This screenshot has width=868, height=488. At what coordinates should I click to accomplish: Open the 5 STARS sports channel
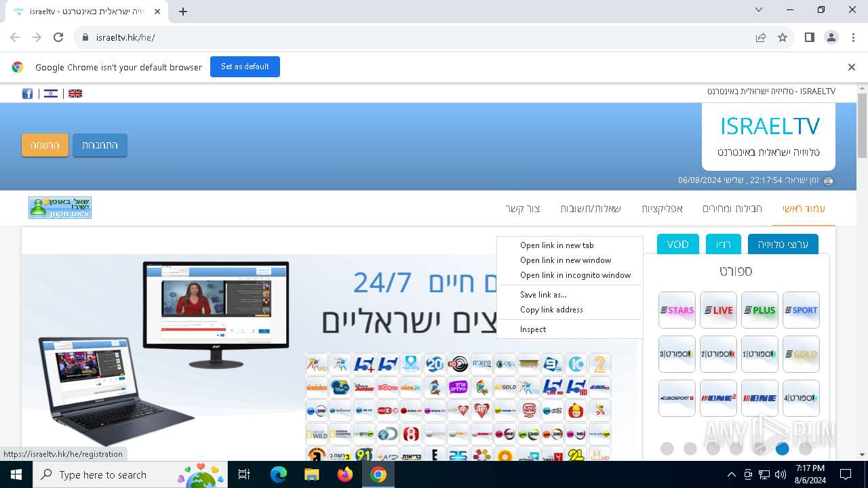pyautogui.click(x=677, y=310)
